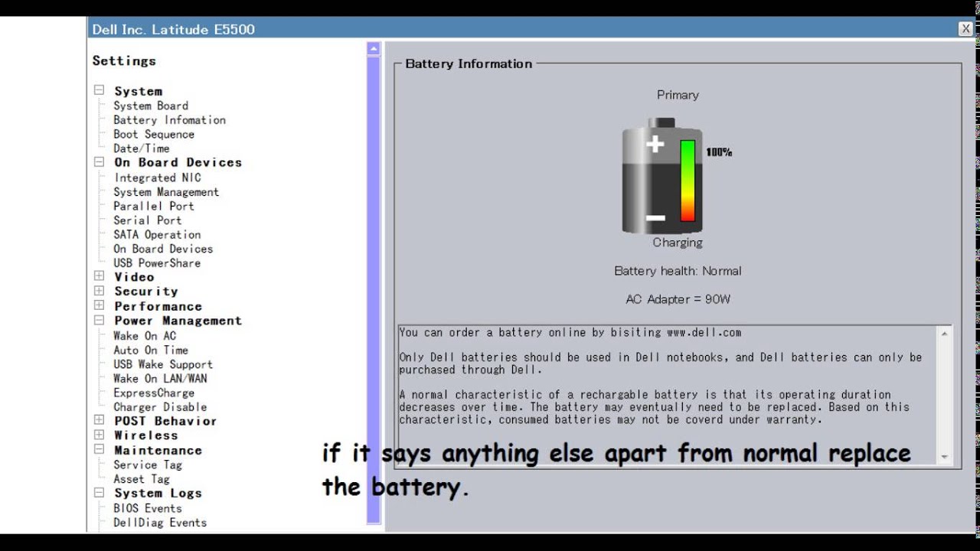Collapse the Power Management group

99,320
